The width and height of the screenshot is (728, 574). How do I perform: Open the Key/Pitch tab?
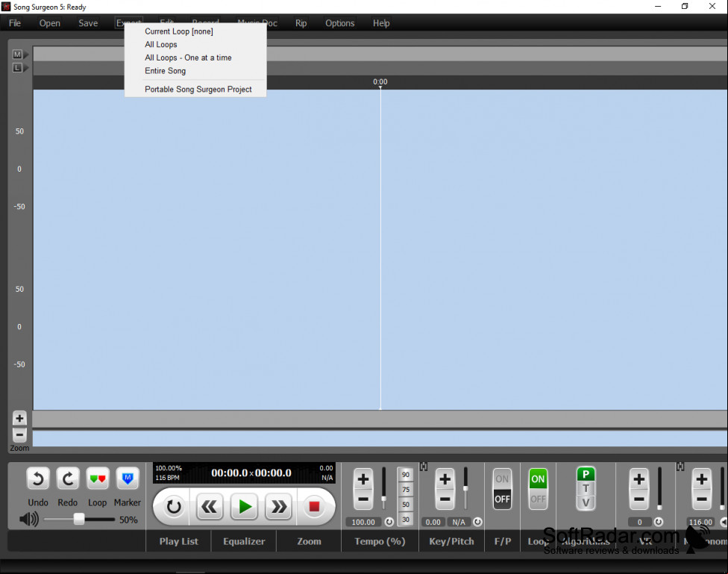pyautogui.click(x=451, y=541)
